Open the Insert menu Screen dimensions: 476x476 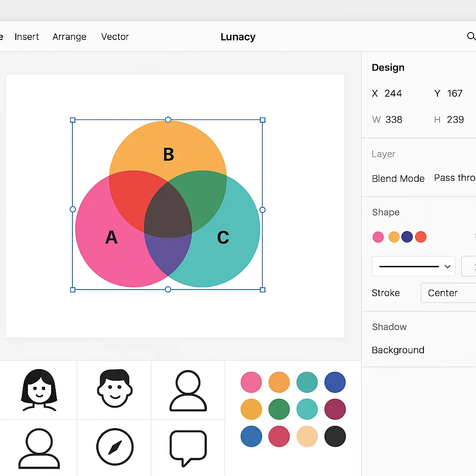tap(26, 37)
